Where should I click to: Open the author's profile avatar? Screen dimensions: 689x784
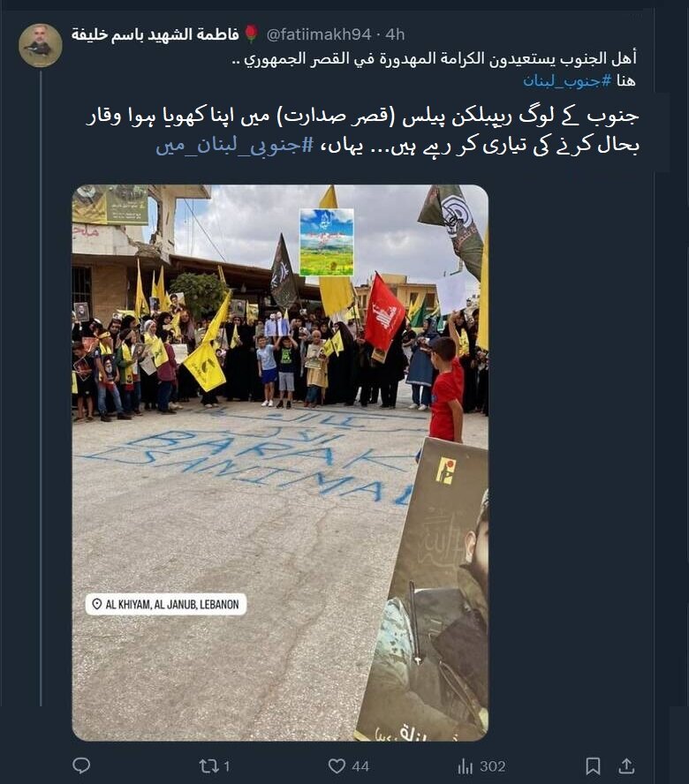41,45
